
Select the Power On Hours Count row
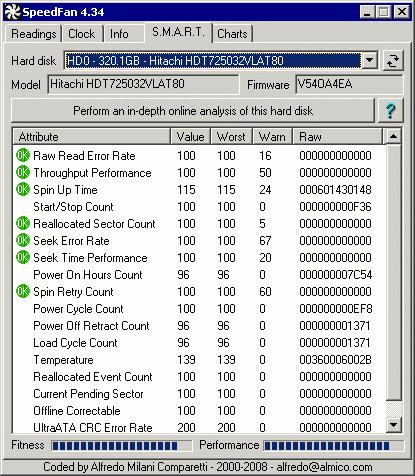point(200,275)
